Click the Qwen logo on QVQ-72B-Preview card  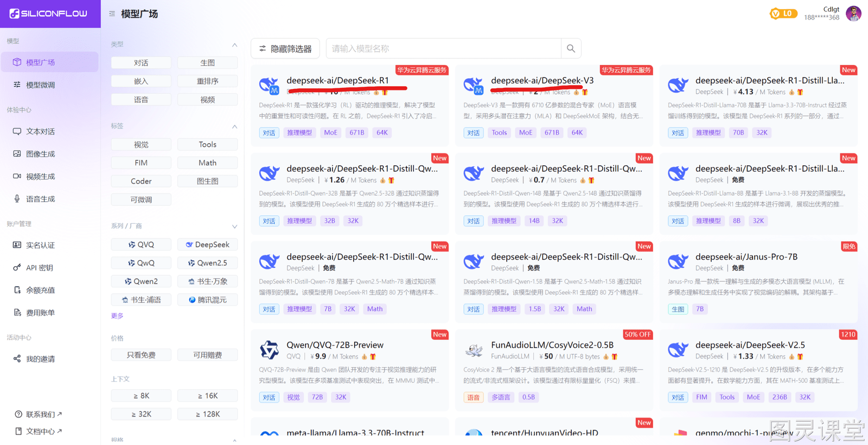[269, 350]
